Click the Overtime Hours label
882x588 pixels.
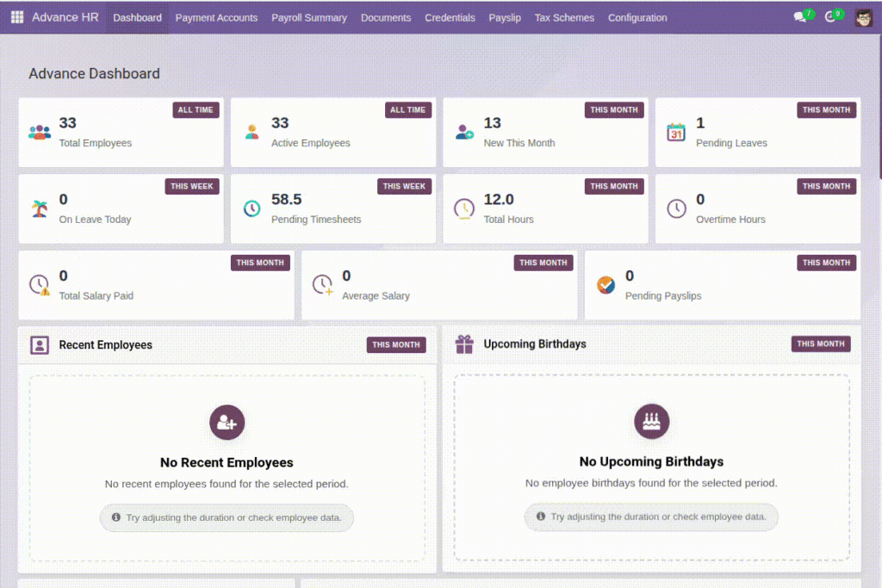[x=730, y=220]
